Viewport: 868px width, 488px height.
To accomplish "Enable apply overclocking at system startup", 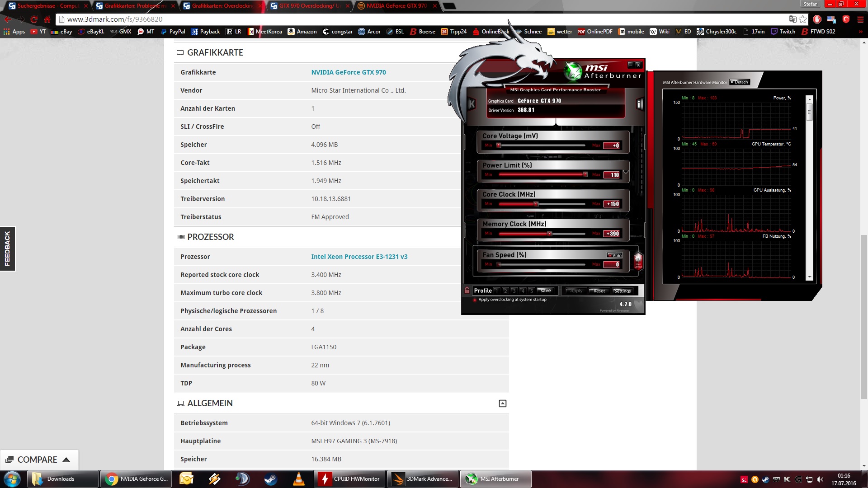I will (x=475, y=300).
